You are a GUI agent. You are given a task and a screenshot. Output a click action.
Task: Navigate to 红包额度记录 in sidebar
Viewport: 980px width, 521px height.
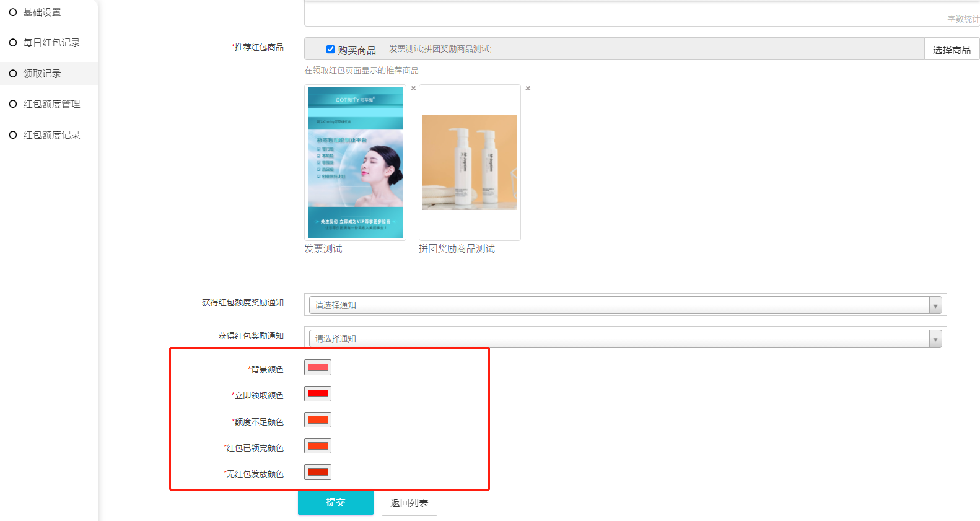pos(51,135)
